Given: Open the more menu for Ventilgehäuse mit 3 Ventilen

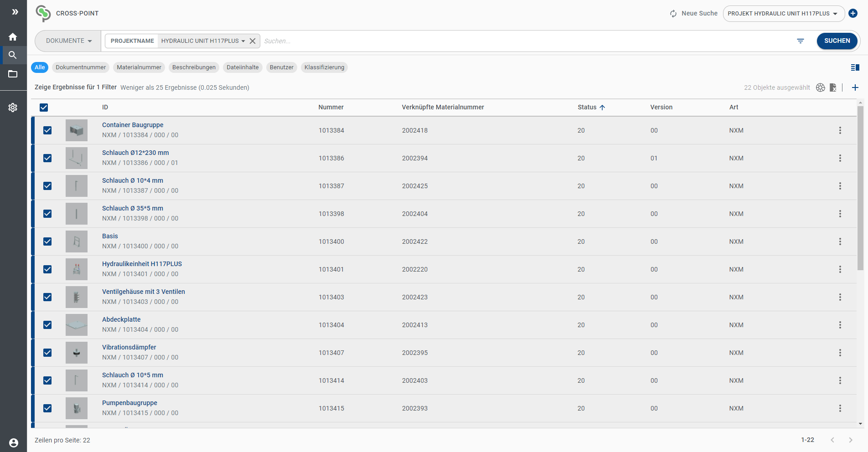Looking at the screenshot, I should (x=840, y=297).
